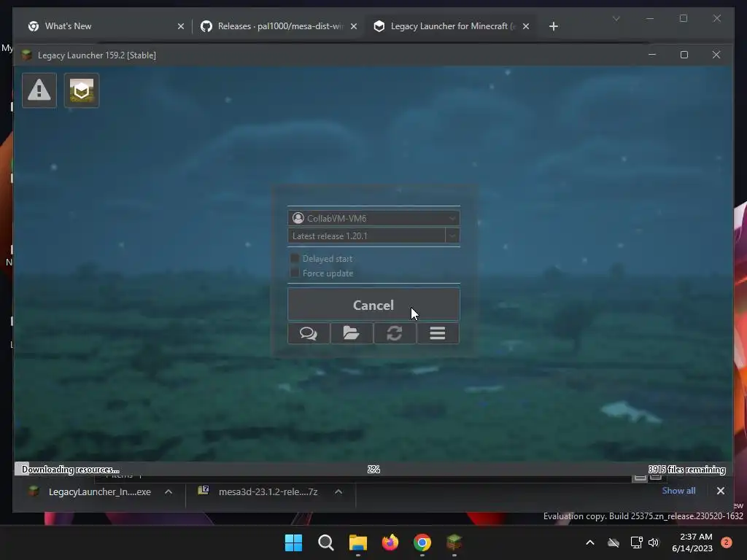Maximize the Legacy Launcher window
The image size is (747, 560).
click(x=684, y=55)
